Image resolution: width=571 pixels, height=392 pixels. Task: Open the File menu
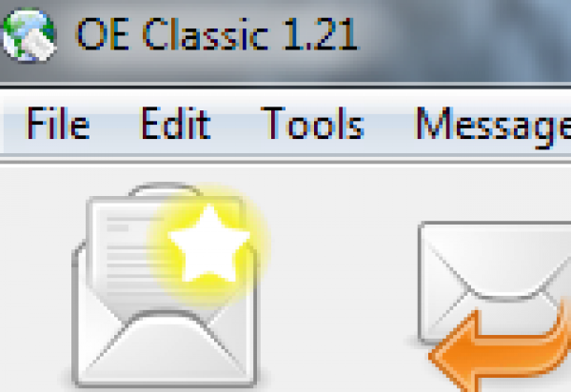tap(58, 124)
